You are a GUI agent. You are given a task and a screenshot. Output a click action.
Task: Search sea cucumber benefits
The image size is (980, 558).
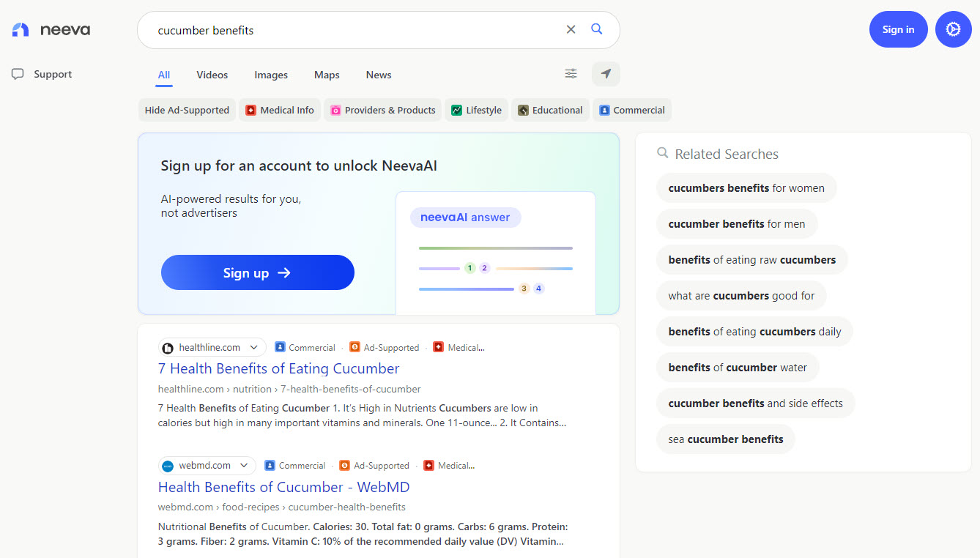pyautogui.click(x=725, y=439)
